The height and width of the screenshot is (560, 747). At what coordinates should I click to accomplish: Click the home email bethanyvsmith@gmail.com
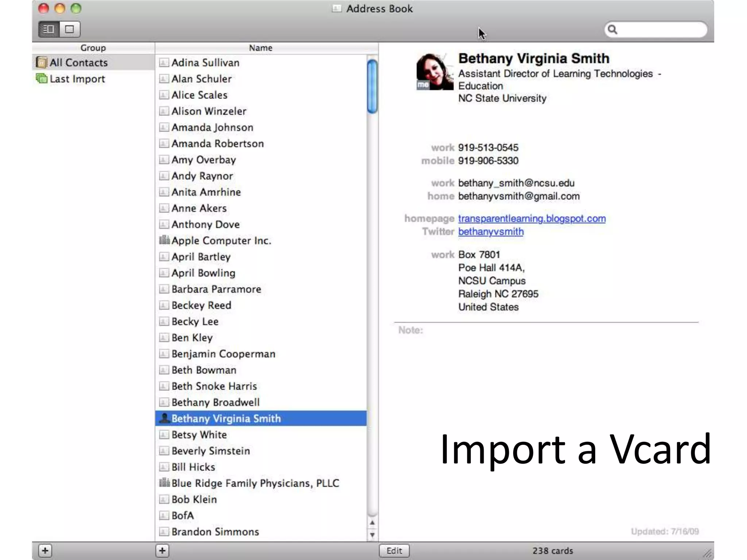coord(519,196)
